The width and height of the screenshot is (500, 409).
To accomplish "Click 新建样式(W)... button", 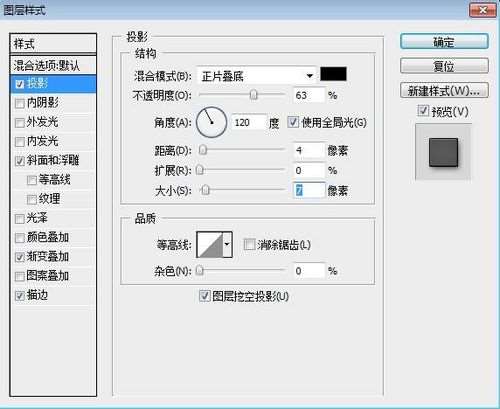I will click(444, 90).
